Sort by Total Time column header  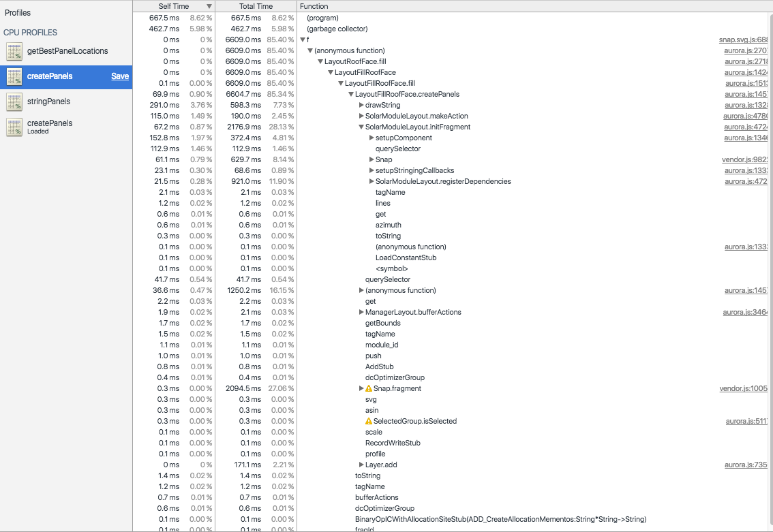coord(256,6)
